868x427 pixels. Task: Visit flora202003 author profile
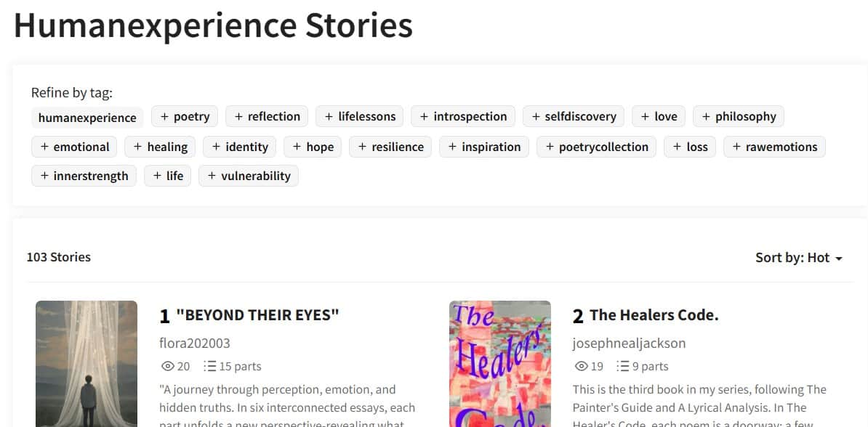(x=194, y=343)
